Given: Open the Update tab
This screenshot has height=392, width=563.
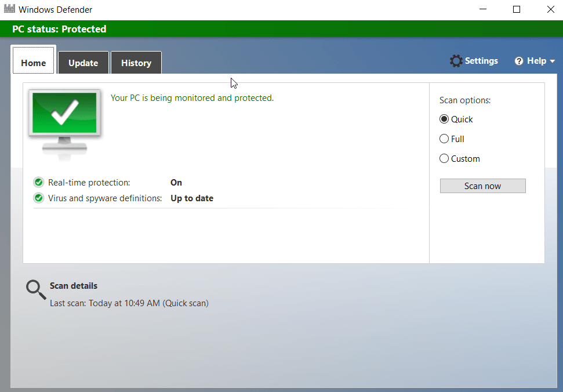Looking at the screenshot, I should point(83,63).
